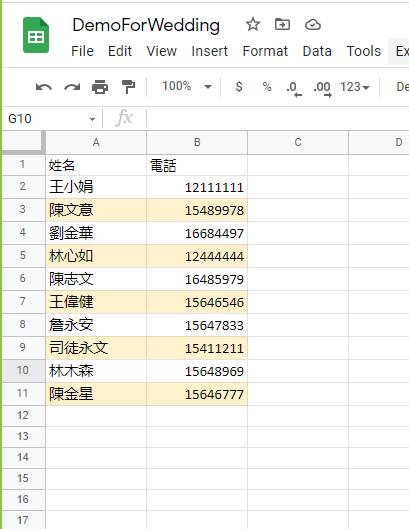Click cell with number 15411211

click(197, 347)
